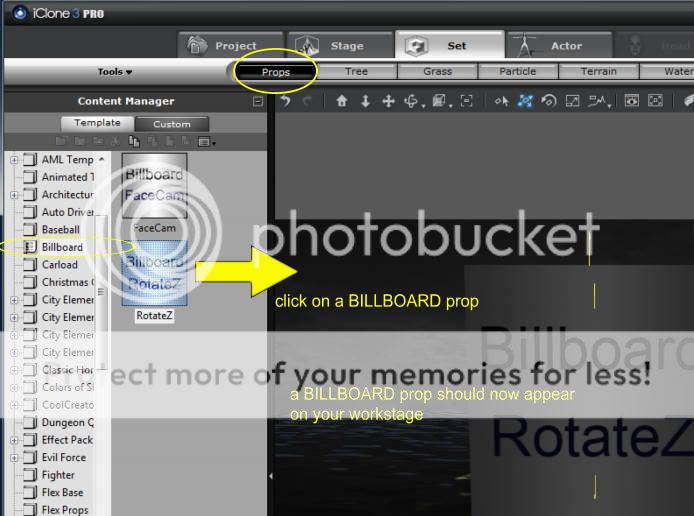
Task: Select the Dungeon folder
Action: coord(68,423)
